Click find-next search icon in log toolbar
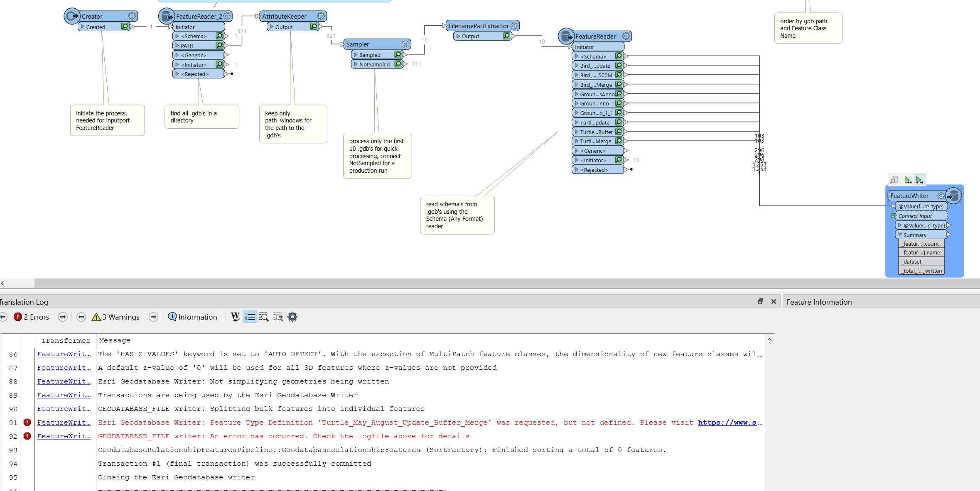 click(278, 317)
